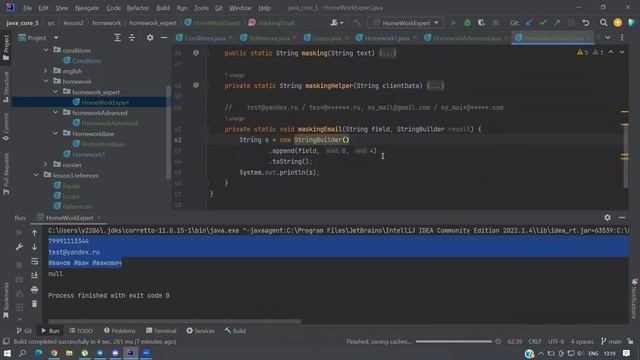Open the Terminal tool window
Screen dimensions: 640x360
point(161,331)
